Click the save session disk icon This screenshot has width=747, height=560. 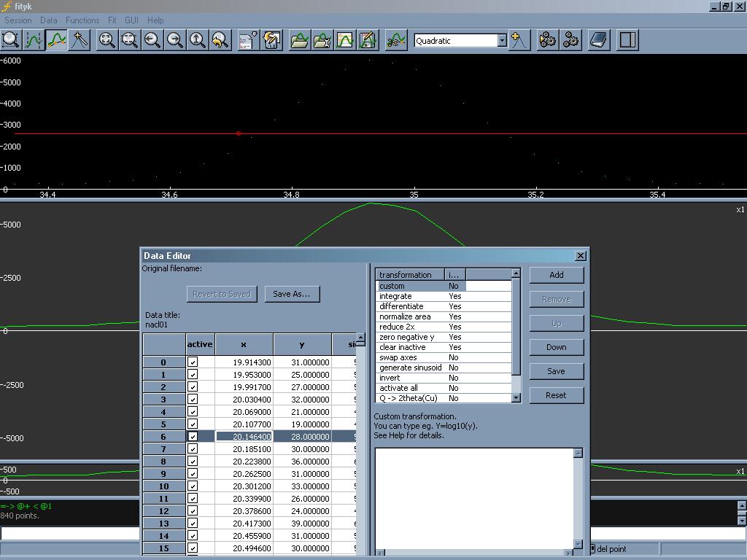click(271, 40)
